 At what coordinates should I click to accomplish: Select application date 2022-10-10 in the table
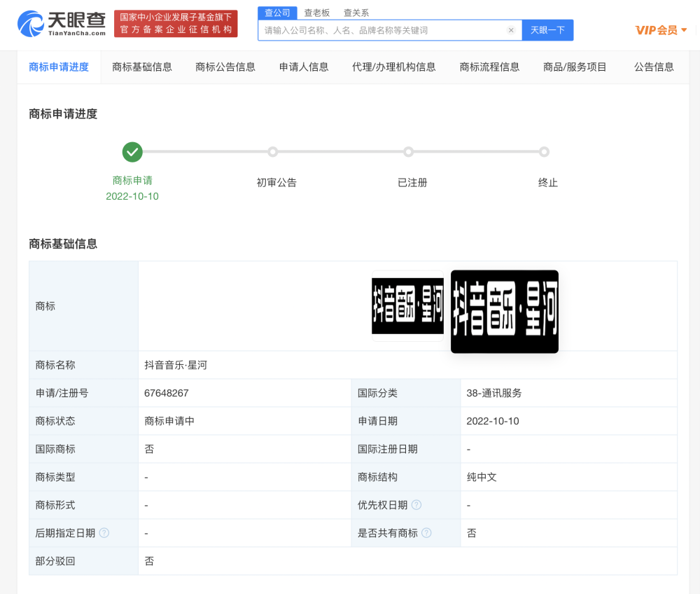(493, 421)
